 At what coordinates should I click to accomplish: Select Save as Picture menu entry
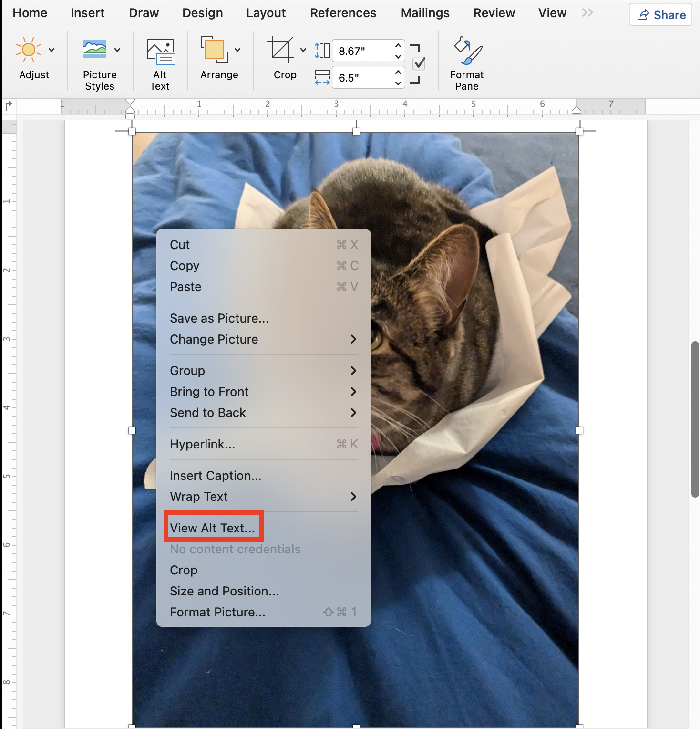(219, 318)
